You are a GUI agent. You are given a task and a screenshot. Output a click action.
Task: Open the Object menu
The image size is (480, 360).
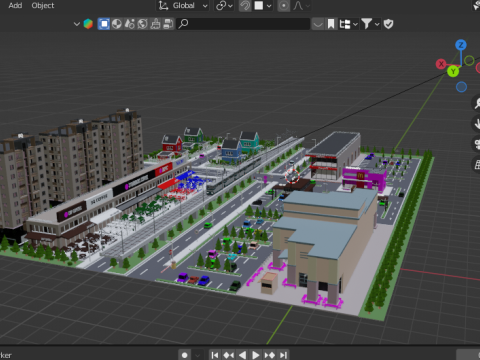[x=43, y=5]
